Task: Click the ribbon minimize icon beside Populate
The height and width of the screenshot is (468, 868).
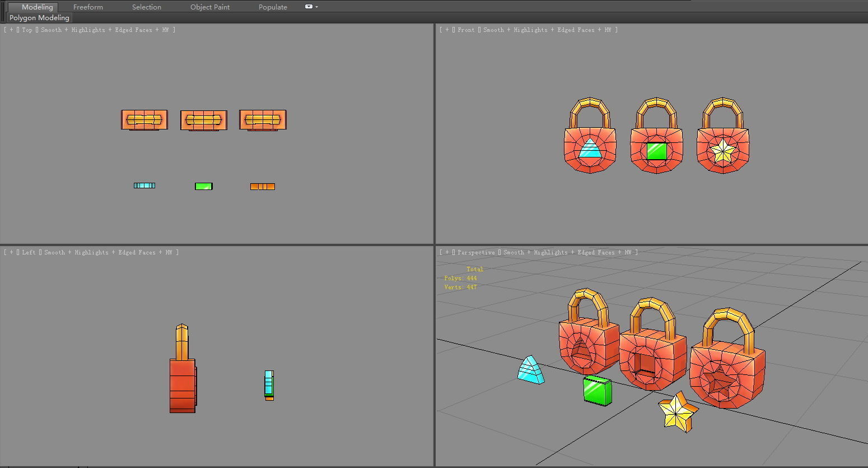Action: (308, 7)
